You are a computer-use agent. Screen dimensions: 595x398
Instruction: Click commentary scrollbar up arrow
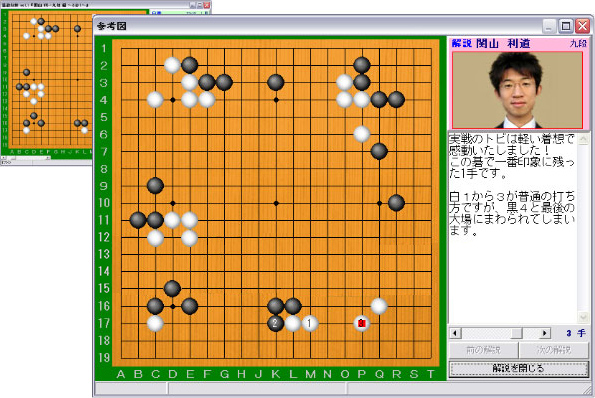click(583, 139)
